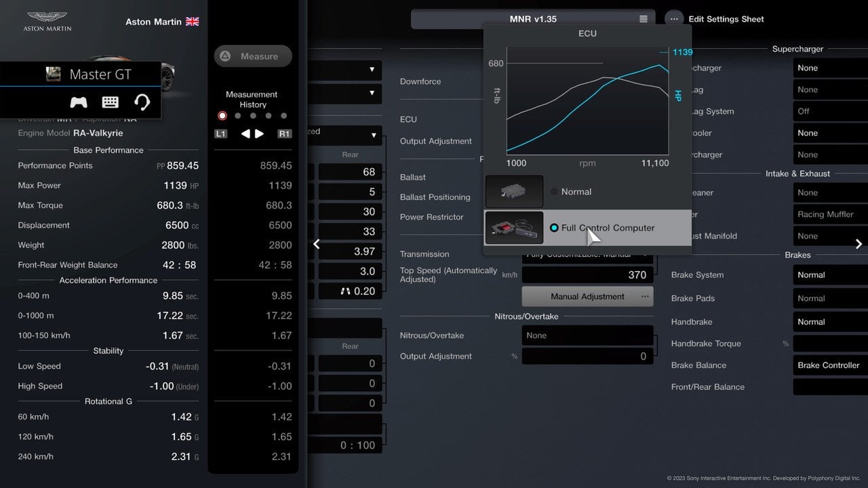The height and width of the screenshot is (488, 868).
Task: Click the Manual Adjustment button
Action: click(587, 296)
